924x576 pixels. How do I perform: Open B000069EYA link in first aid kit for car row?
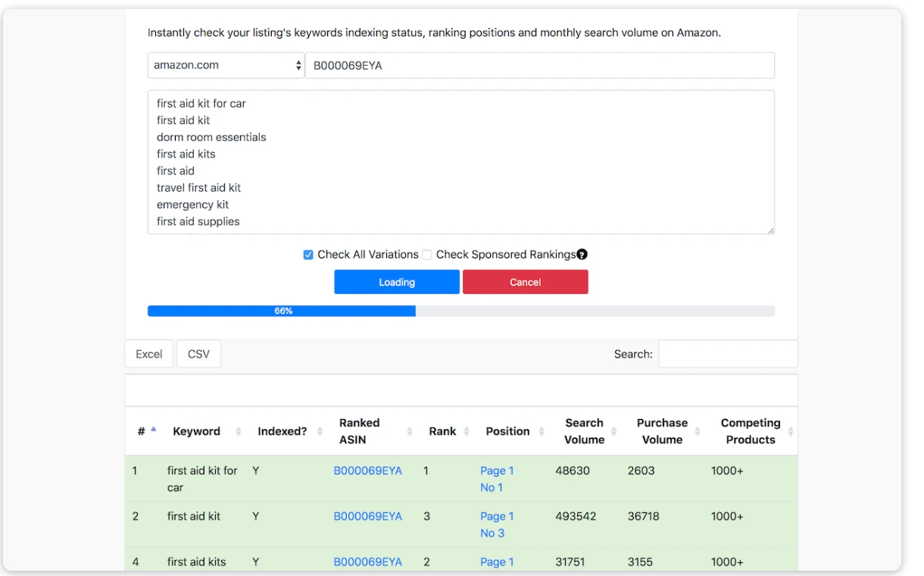(368, 471)
